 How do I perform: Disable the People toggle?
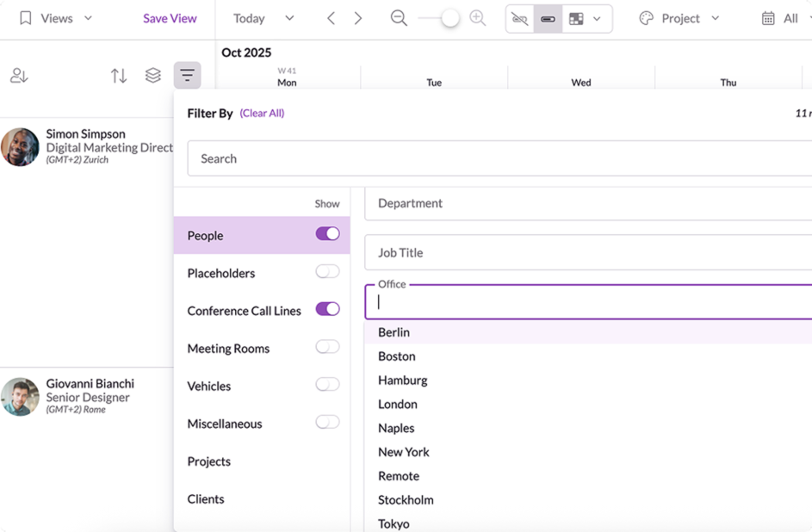coord(328,233)
